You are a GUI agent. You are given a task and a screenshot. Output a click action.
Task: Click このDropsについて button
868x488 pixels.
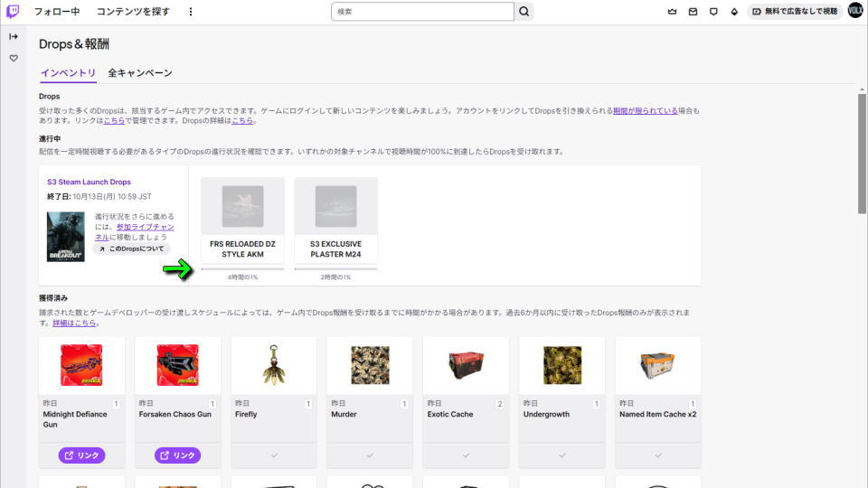tap(132, 249)
